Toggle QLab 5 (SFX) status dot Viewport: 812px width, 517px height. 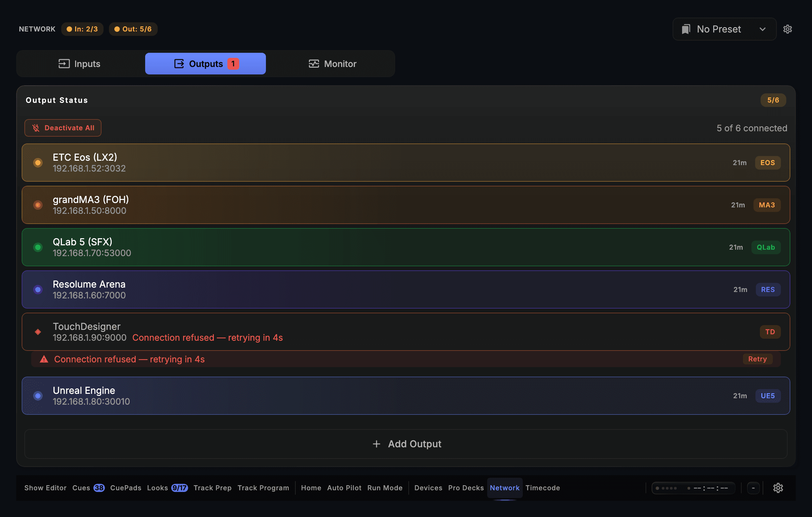[38, 247]
